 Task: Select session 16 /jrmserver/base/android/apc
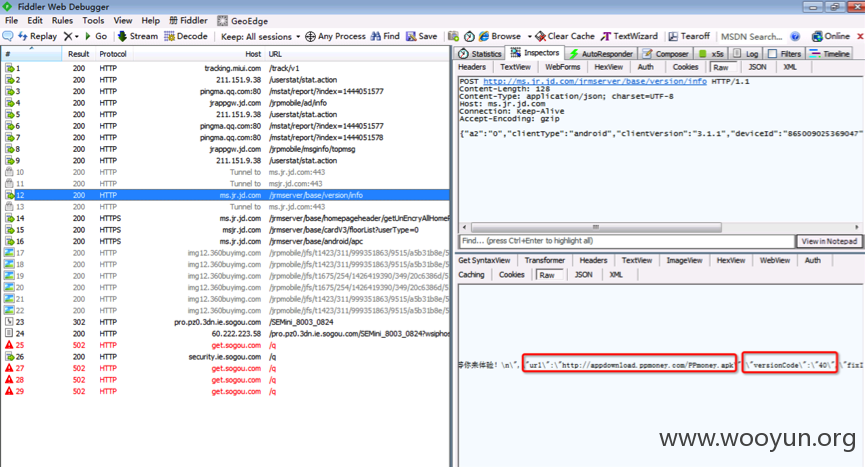point(225,241)
